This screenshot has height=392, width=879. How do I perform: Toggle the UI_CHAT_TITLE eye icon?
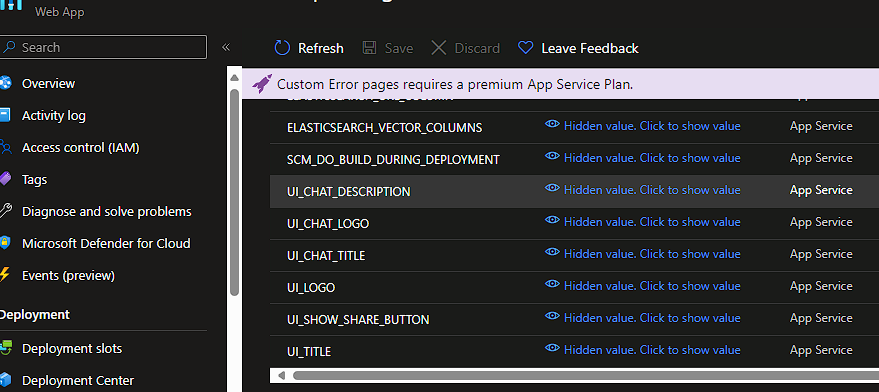pos(552,253)
